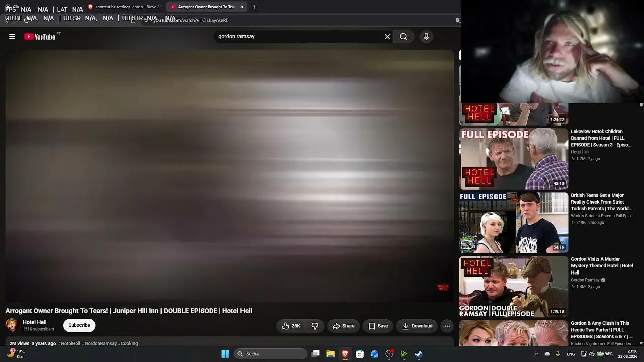
Task: Dislike the video with thumbs-down
Action: pos(315,326)
